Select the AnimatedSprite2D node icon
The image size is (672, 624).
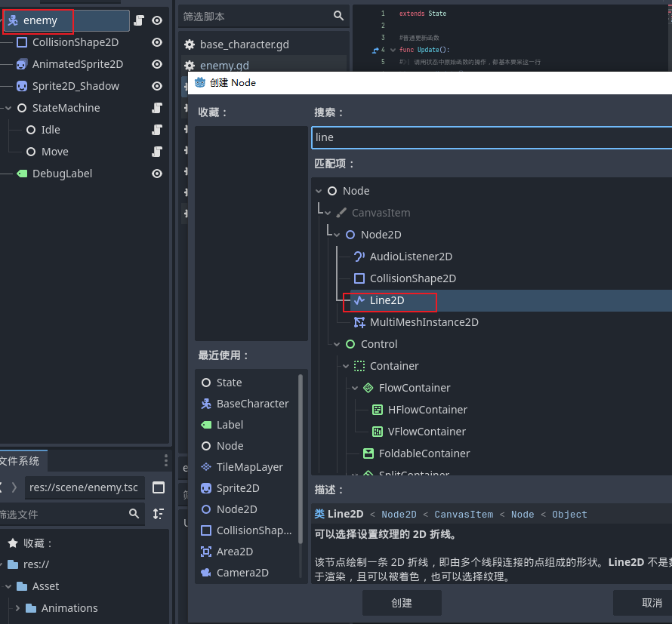(22, 64)
